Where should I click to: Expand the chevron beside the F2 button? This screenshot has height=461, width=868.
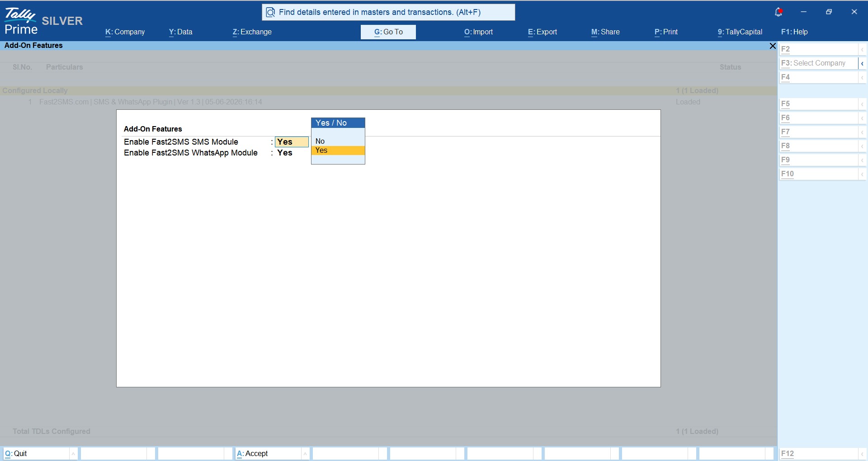pyautogui.click(x=863, y=49)
